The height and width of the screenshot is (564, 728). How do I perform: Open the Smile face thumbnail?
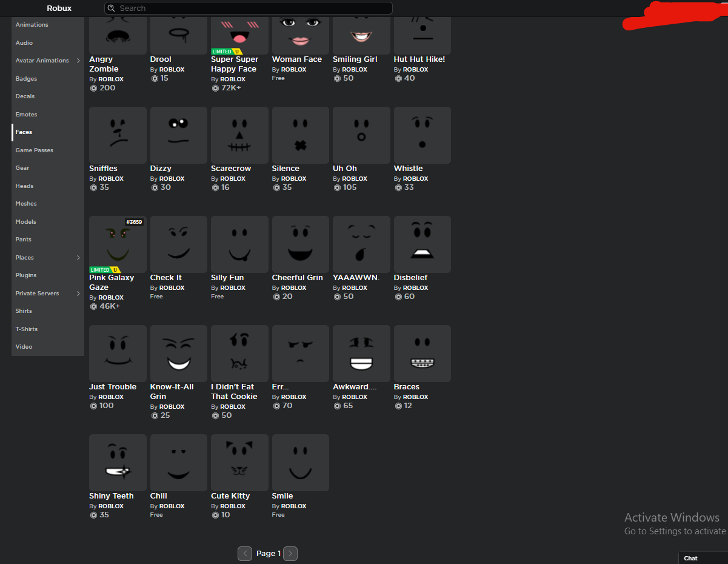coord(301,463)
